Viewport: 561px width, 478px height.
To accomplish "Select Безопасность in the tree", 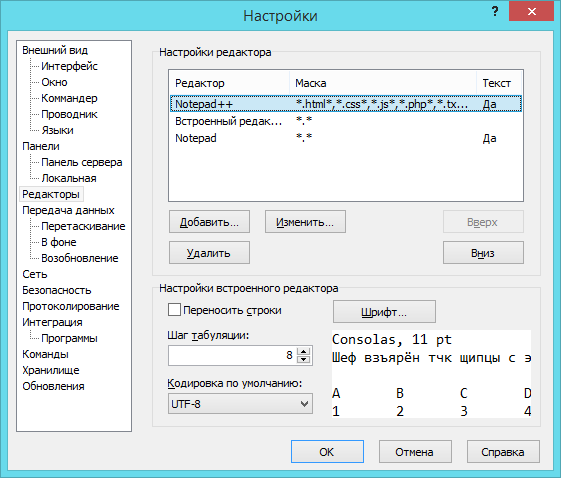I will (x=57, y=290).
